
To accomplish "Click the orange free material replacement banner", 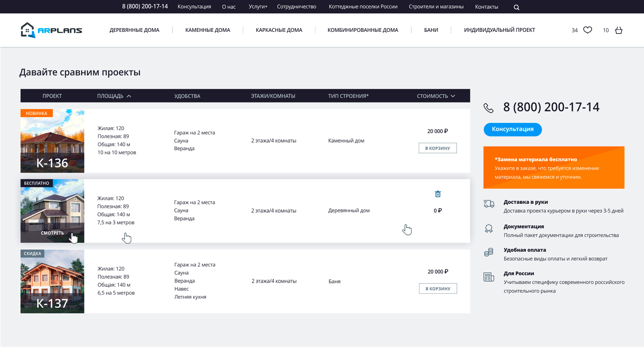I will click(x=554, y=168).
